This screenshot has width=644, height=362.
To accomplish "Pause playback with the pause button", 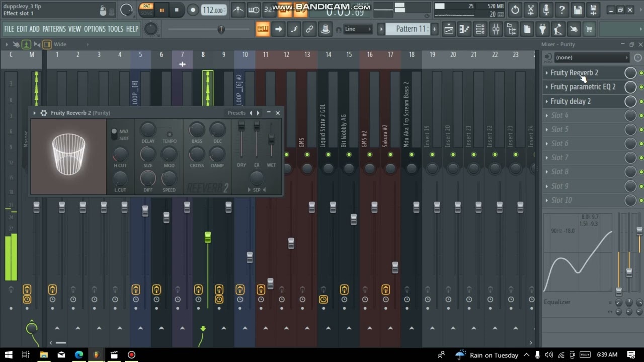I will [x=162, y=10].
